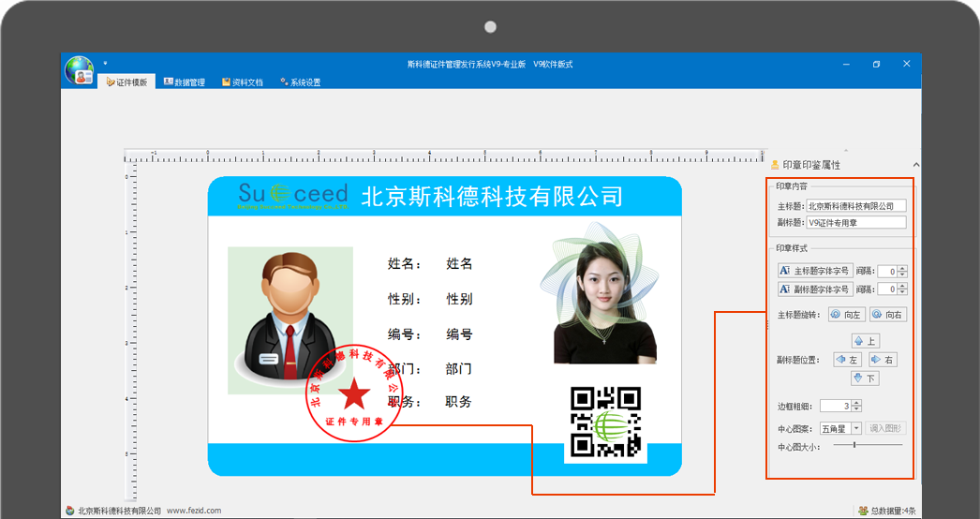980x519 pixels.
Task: Focus the 主标题 row 间隔 number box
Action: pos(887,272)
